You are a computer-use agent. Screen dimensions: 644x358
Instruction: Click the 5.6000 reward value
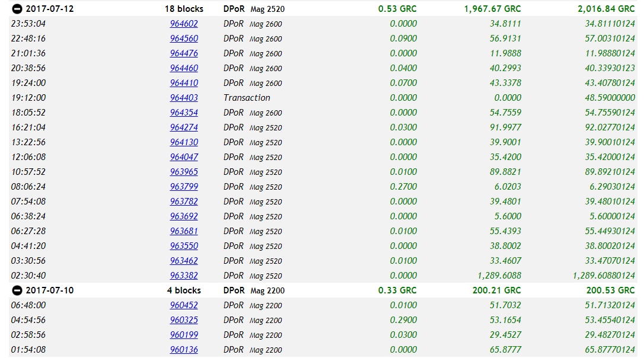pyautogui.click(x=508, y=216)
